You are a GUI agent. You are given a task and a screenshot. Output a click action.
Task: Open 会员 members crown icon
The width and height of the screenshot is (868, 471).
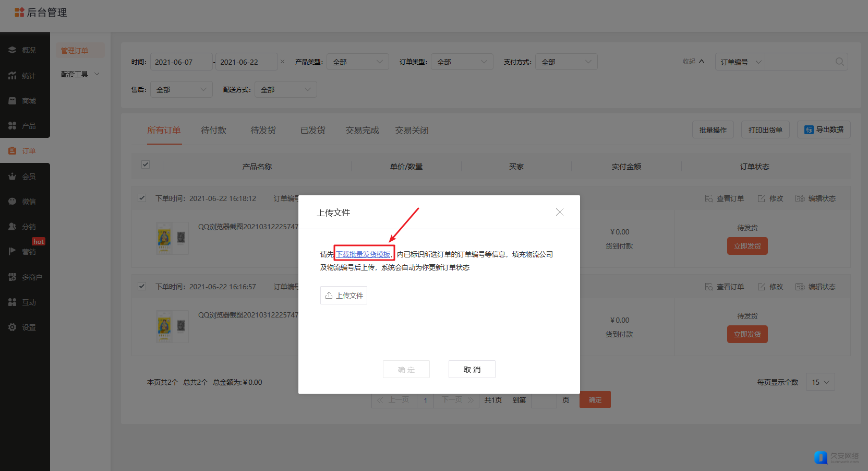[x=13, y=176]
